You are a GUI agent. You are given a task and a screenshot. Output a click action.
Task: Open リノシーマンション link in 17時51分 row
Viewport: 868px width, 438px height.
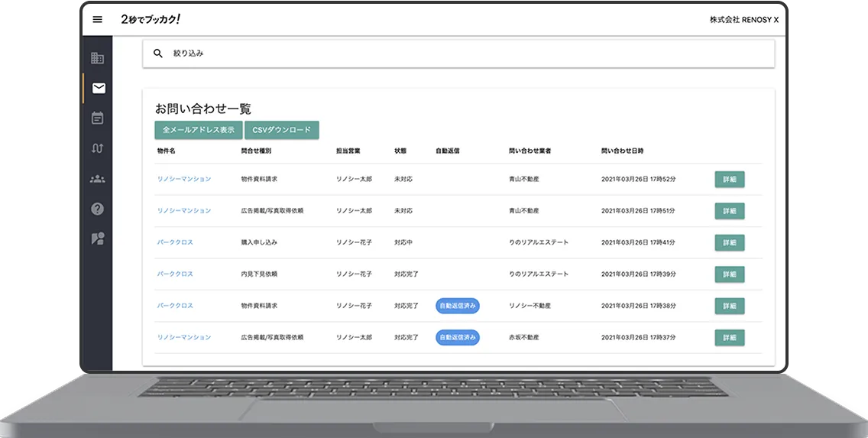184,211
